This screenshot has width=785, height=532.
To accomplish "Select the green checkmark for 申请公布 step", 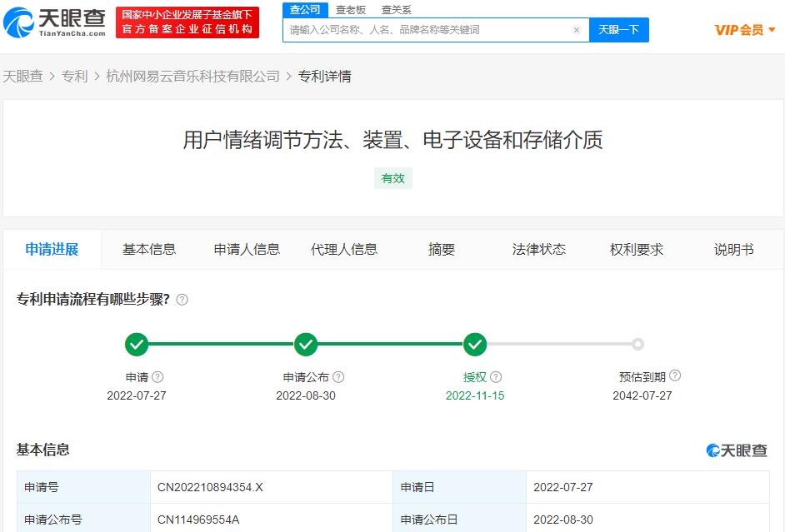I will [306, 344].
